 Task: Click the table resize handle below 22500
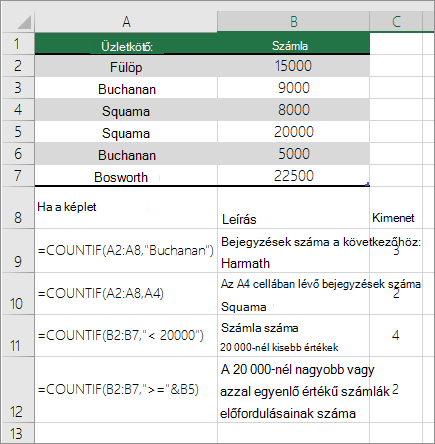pos(368,184)
